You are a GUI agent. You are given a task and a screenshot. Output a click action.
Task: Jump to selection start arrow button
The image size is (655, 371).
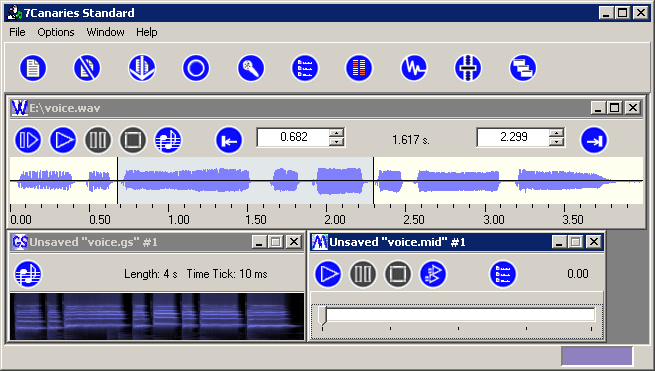click(229, 140)
